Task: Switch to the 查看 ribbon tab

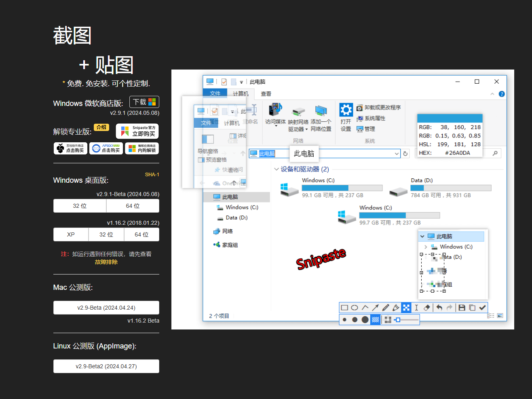Action: click(x=266, y=94)
